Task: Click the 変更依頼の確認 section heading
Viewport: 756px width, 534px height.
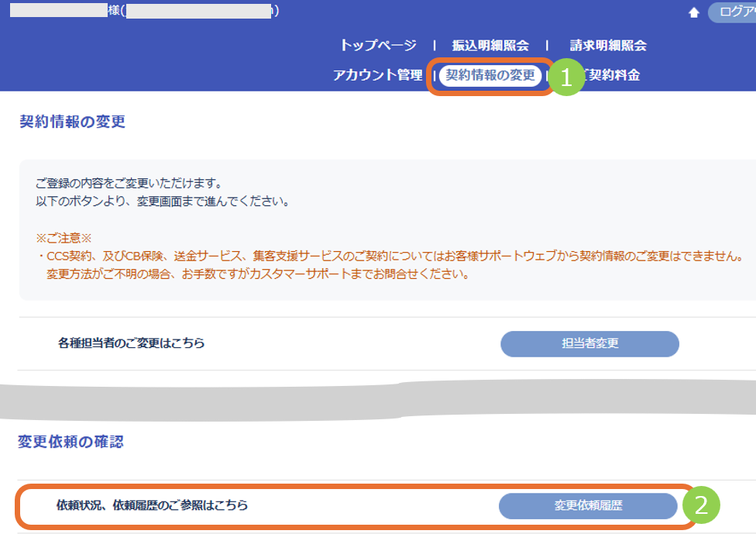Action: [x=70, y=442]
